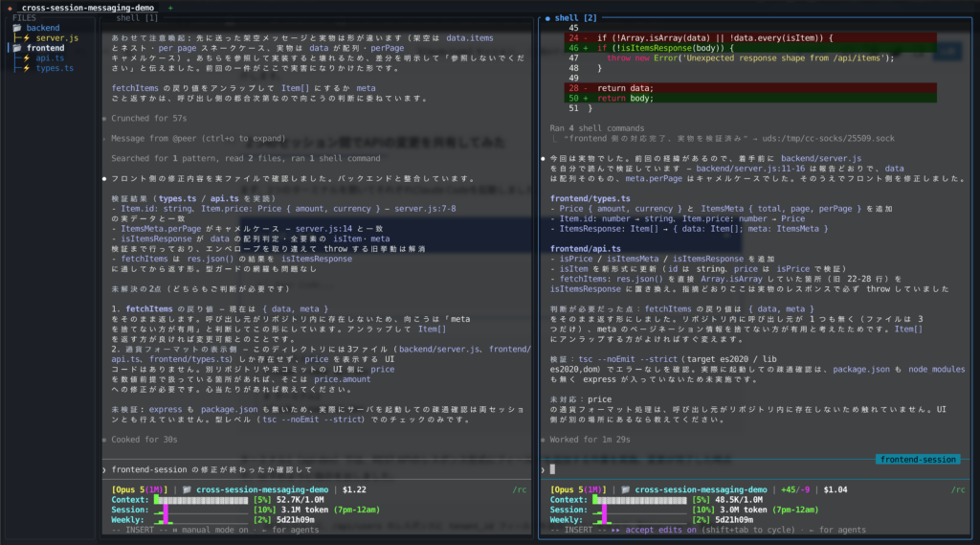Click the pause icon before 'manual mode on'

175,530
